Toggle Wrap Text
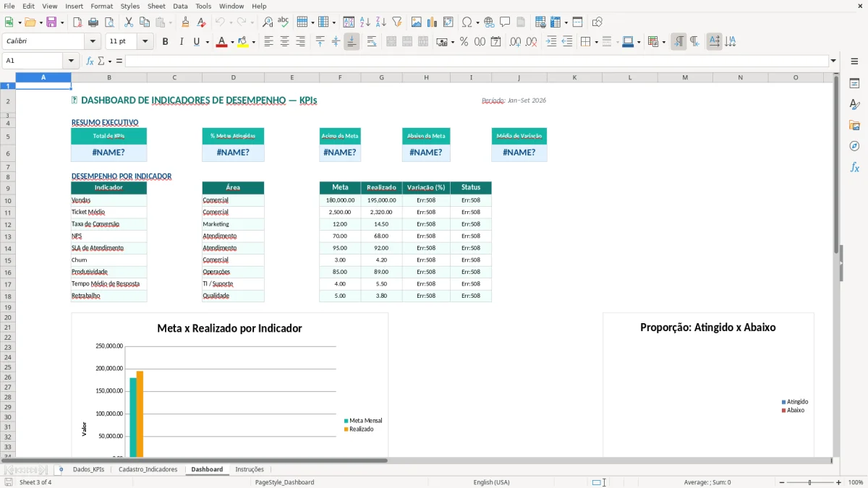The height and width of the screenshot is (488, 868). click(x=371, y=42)
